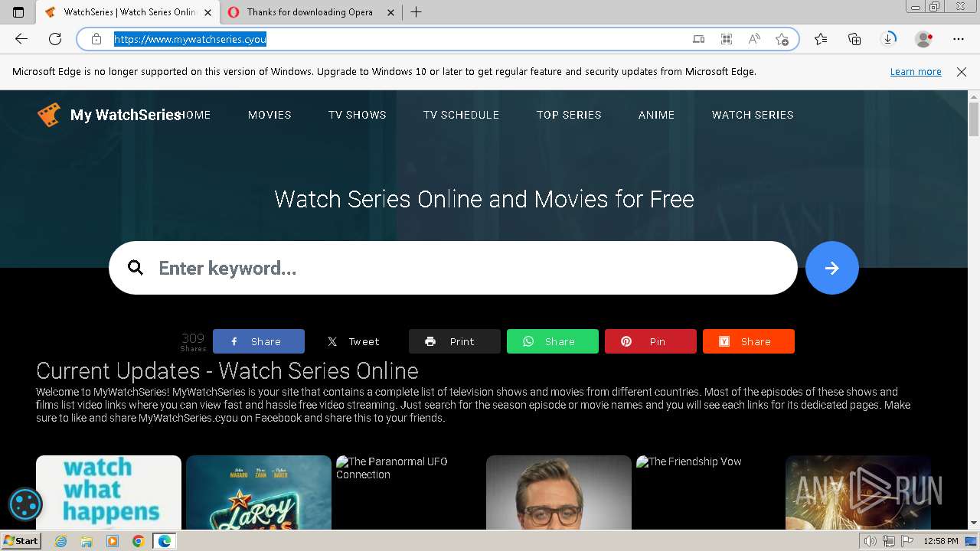The image size is (980, 551).
Task: Open TV SHOWS navigation item
Action: (358, 115)
